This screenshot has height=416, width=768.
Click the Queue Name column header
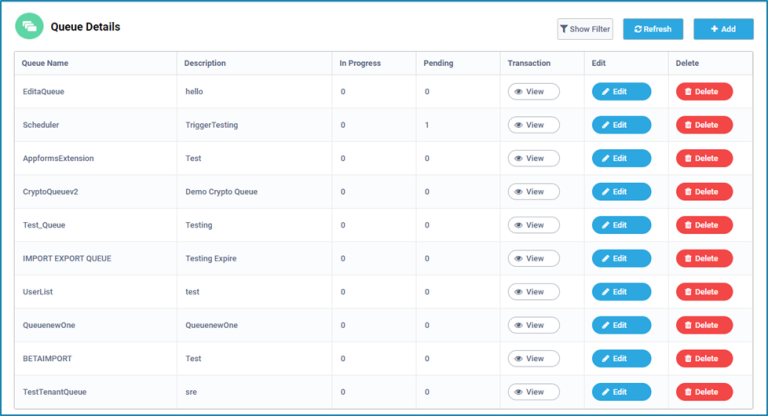(45, 63)
